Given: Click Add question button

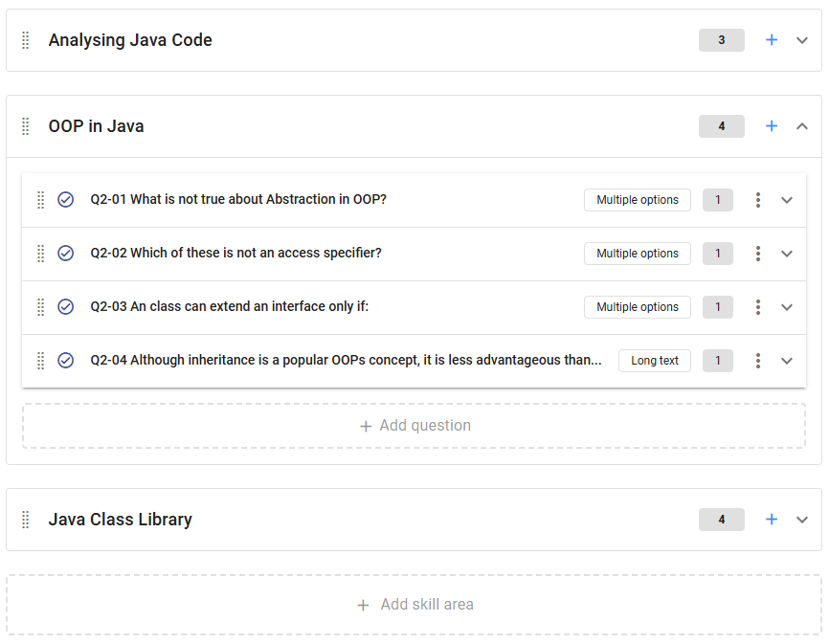Looking at the screenshot, I should 414,426.
